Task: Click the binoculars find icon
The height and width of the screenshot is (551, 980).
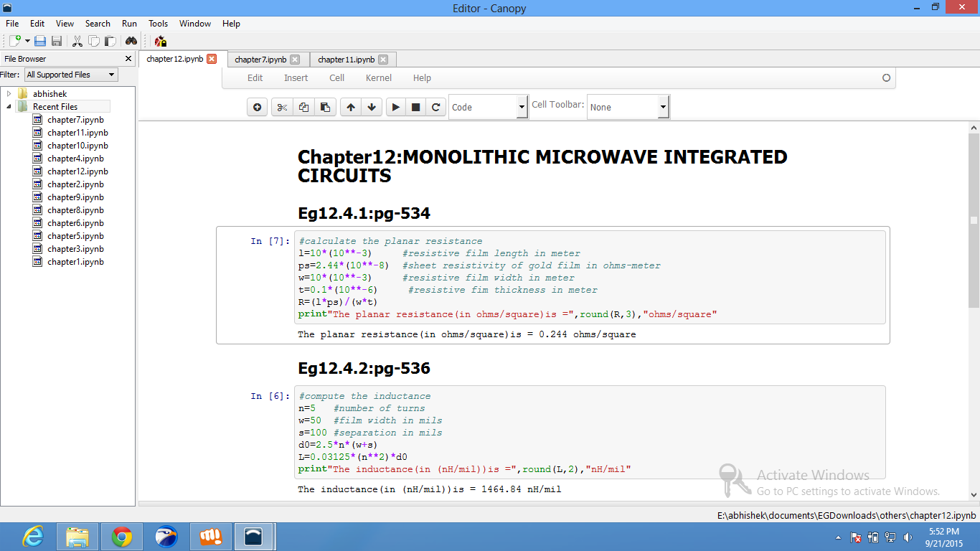Action: point(131,42)
